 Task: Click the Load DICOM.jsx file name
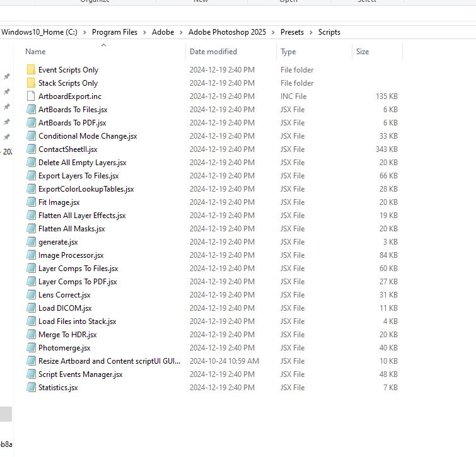pyautogui.click(x=65, y=308)
